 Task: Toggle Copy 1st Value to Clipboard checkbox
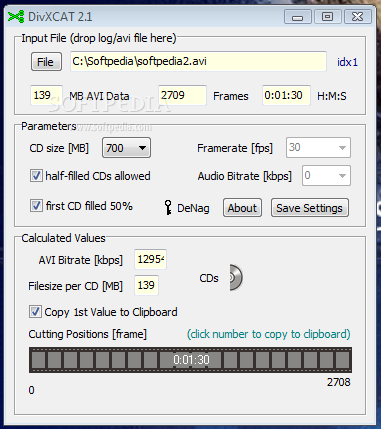35,312
